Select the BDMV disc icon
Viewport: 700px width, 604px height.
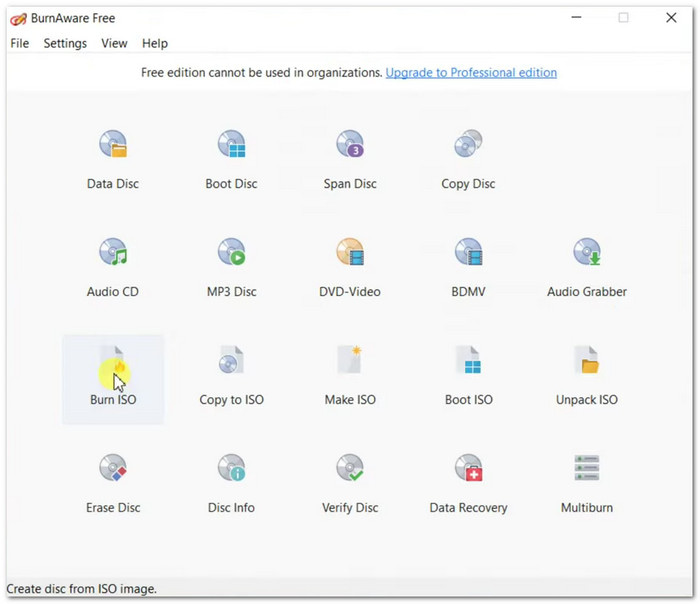pos(468,254)
